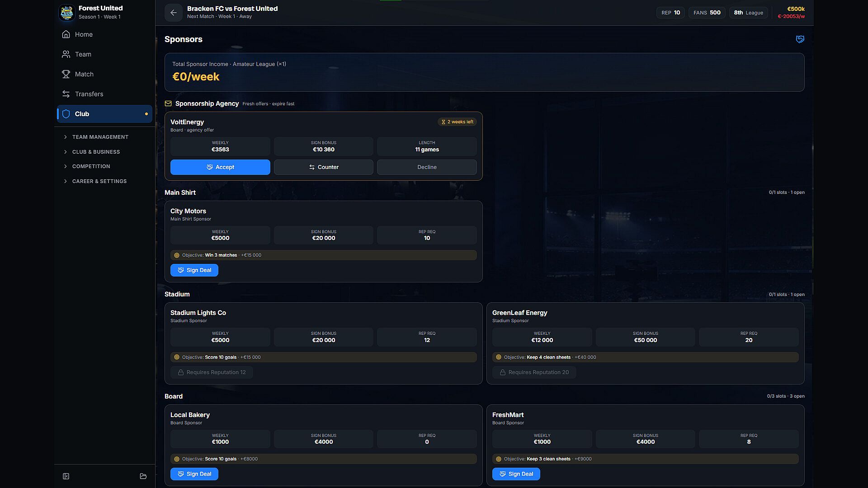This screenshot has height=488, width=868.
Task: Click the Stadium Lights Co sponsor name
Action: 198,313
